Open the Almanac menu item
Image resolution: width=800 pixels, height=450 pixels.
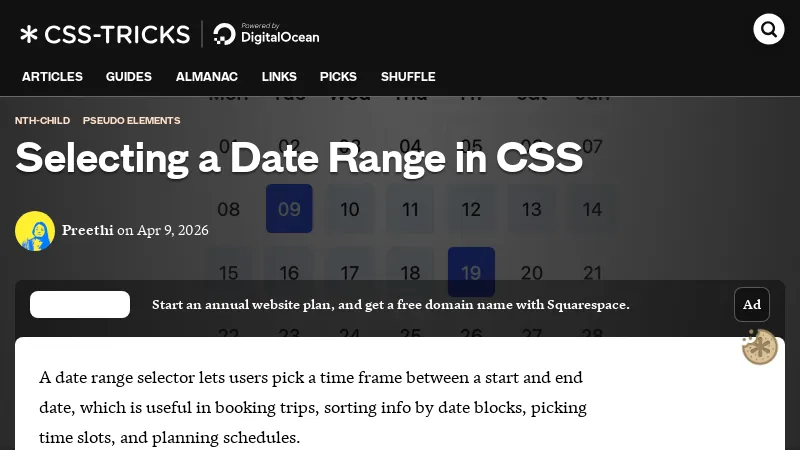(x=207, y=77)
